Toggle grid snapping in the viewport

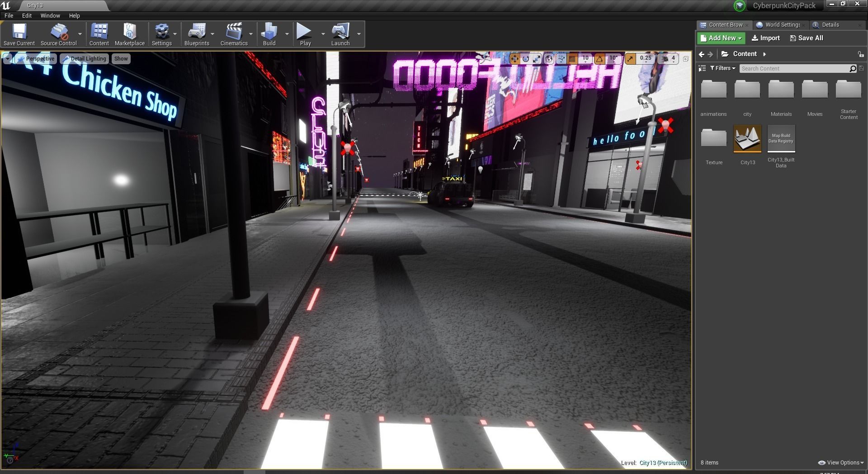point(572,59)
